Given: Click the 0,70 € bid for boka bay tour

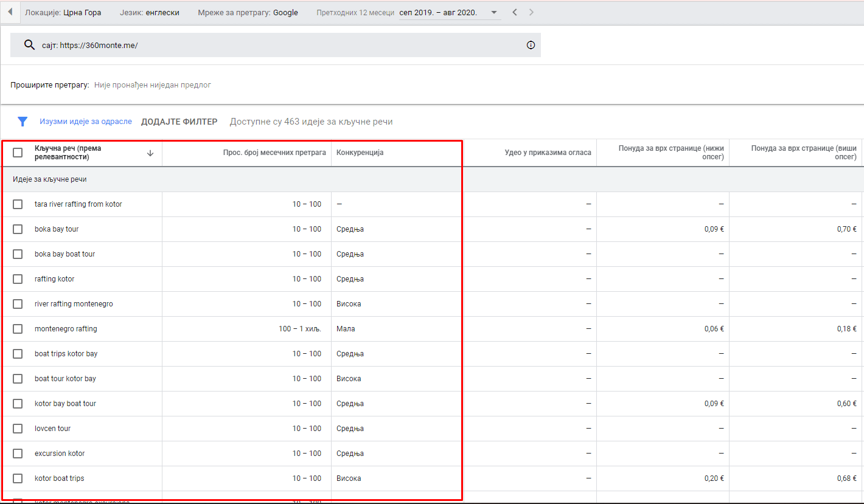Looking at the screenshot, I should point(846,229).
